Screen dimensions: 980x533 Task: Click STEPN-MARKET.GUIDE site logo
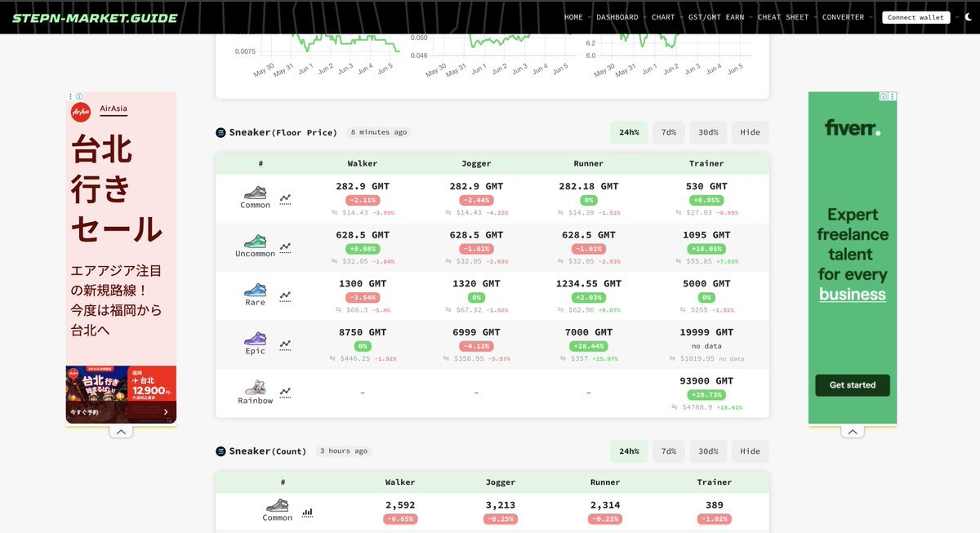(x=95, y=18)
